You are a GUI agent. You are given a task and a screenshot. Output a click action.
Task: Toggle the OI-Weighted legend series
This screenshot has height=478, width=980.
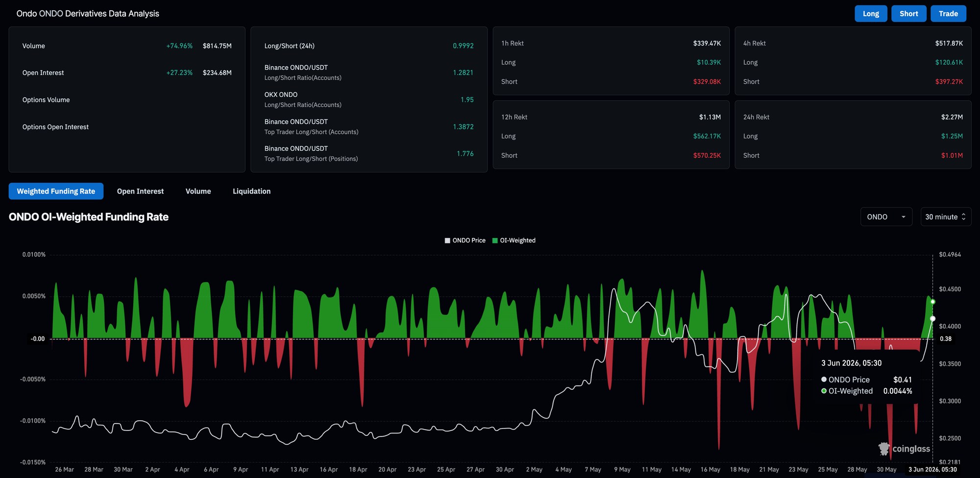click(514, 240)
